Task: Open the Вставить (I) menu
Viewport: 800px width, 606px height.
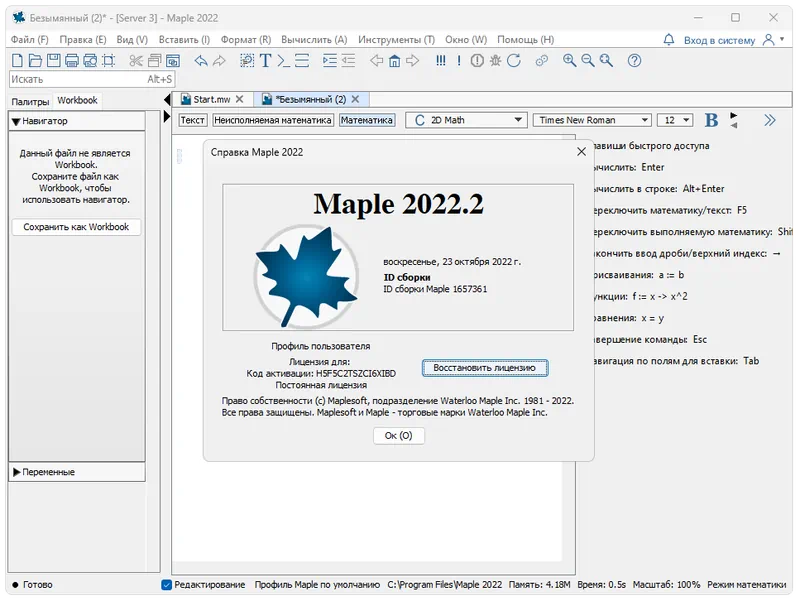Action: click(x=184, y=40)
